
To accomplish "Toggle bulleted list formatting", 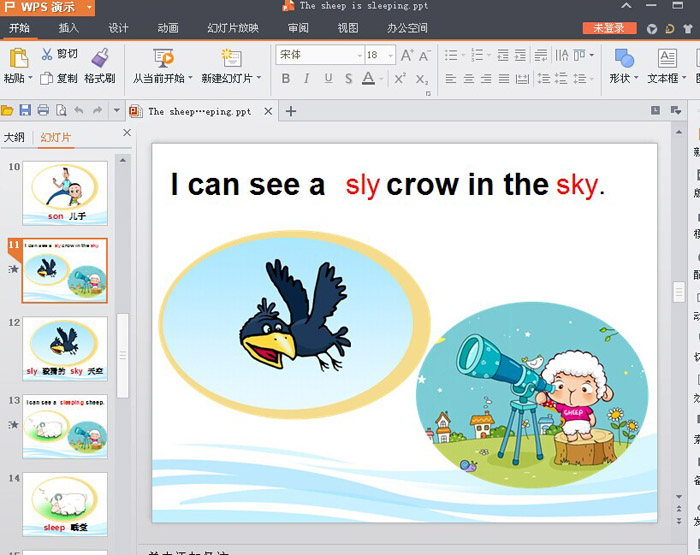I will pos(451,55).
